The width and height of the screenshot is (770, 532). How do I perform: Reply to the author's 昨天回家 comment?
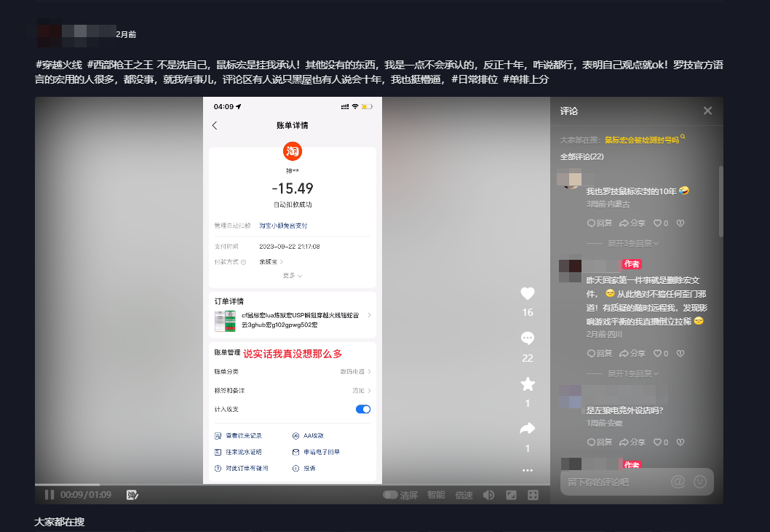[x=600, y=353]
